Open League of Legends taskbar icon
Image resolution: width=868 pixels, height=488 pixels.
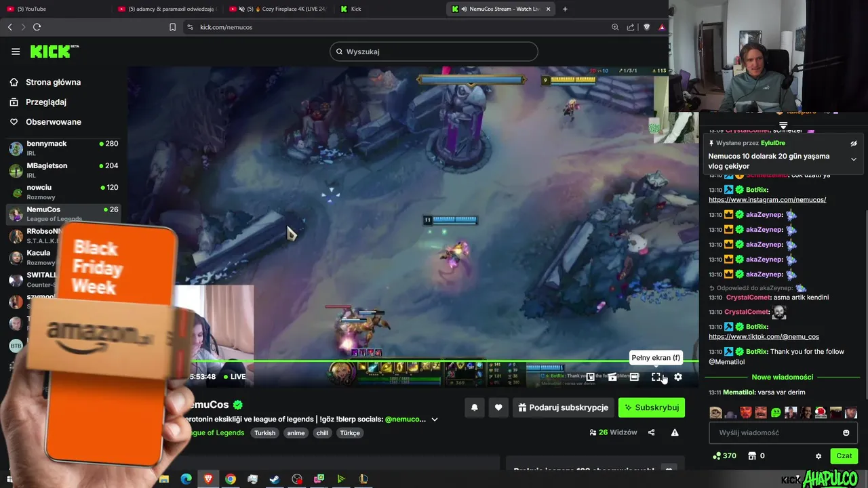[x=363, y=479]
